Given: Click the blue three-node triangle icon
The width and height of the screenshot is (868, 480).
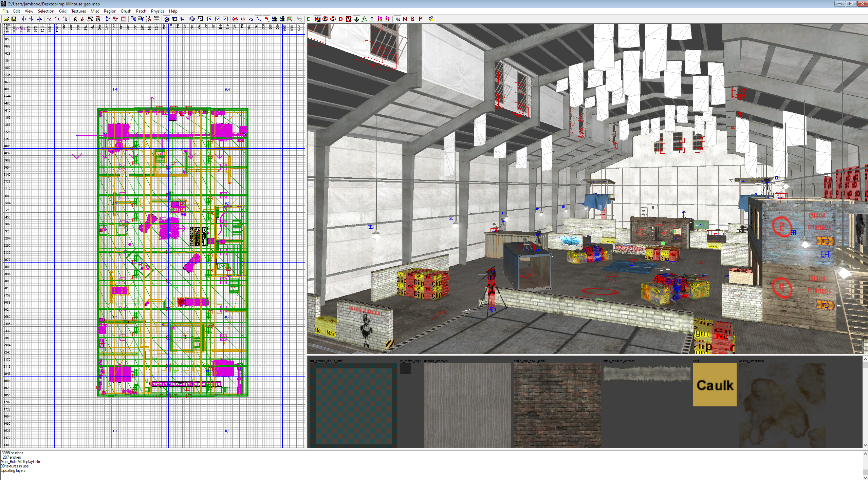Looking at the screenshot, I should point(108,19).
